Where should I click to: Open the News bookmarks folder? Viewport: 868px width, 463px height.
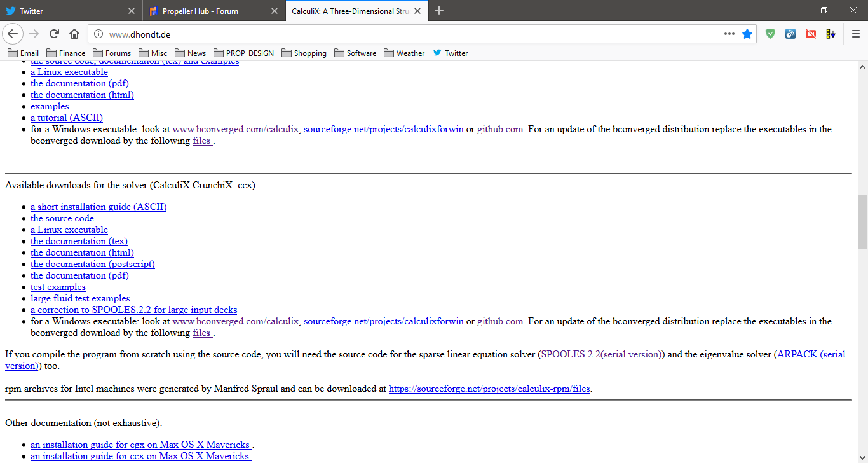point(191,53)
